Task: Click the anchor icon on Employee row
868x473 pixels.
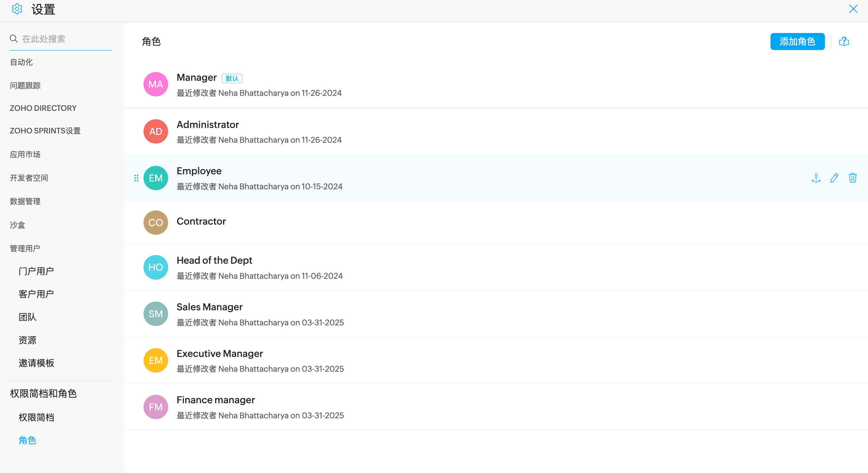Action: pos(816,178)
